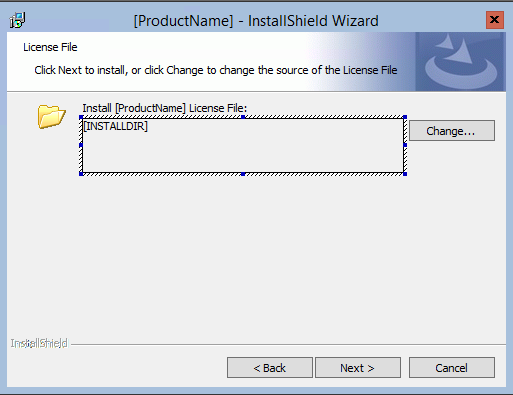
Task: Click the Change... button
Action: click(x=452, y=131)
